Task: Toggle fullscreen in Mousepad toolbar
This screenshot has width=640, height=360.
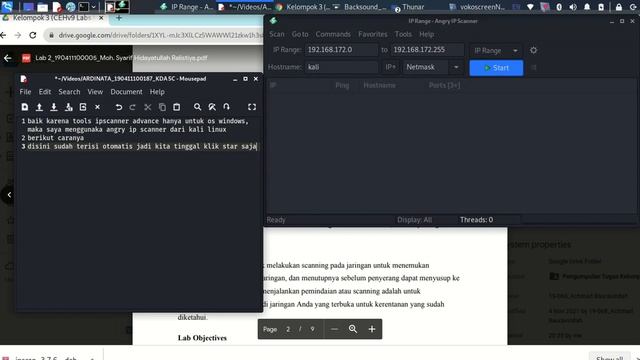Action: click(x=252, y=107)
